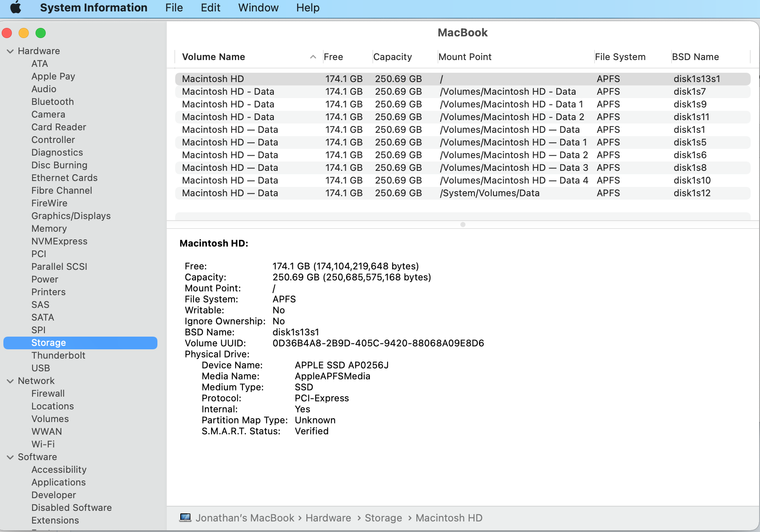The height and width of the screenshot is (532, 760).
Task: Click the split view divider handle dot
Action: (463, 225)
